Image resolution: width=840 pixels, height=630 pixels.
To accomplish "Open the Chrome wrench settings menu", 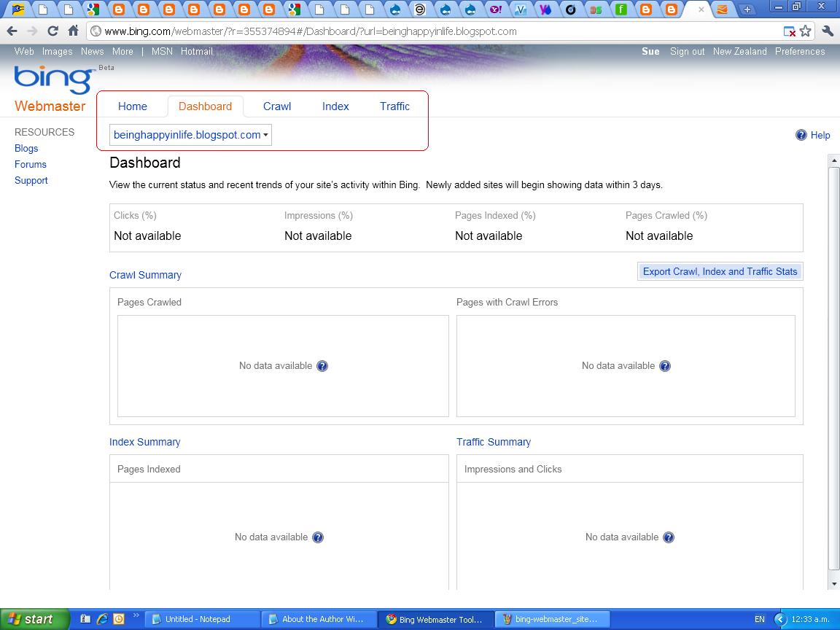I will (827, 31).
